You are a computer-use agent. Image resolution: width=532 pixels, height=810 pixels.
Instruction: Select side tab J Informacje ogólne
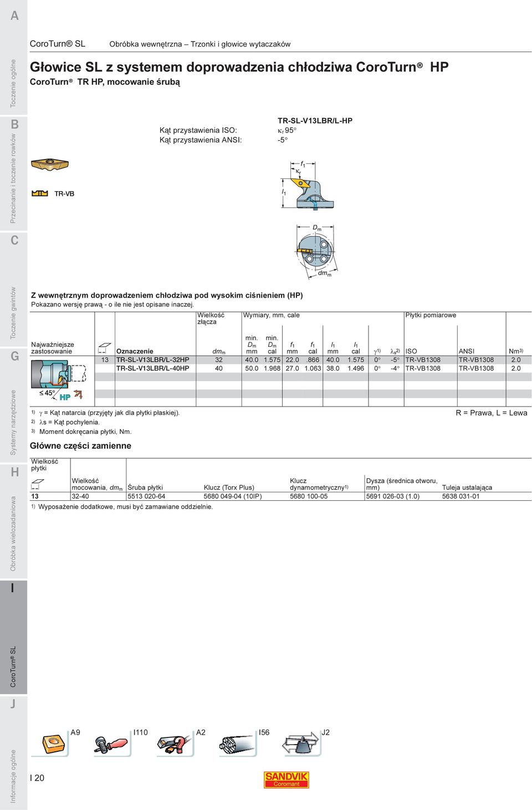point(14,751)
